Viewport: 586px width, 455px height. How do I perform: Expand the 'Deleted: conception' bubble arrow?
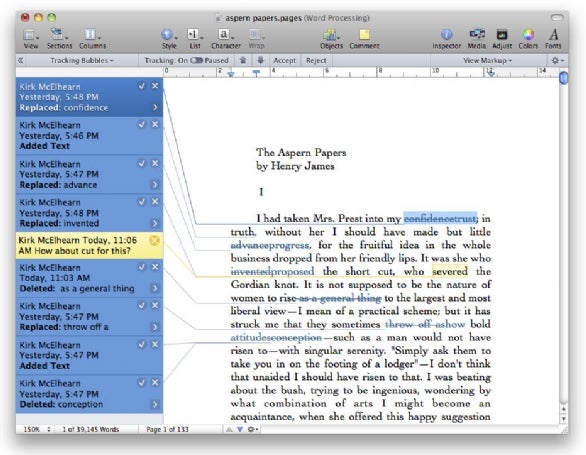pyautogui.click(x=155, y=405)
